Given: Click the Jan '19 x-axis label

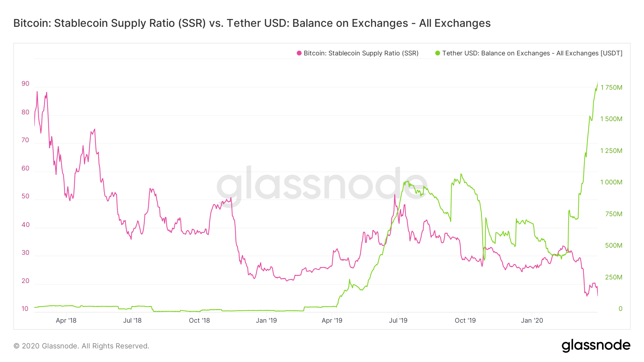Looking at the screenshot, I should point(266,321).
